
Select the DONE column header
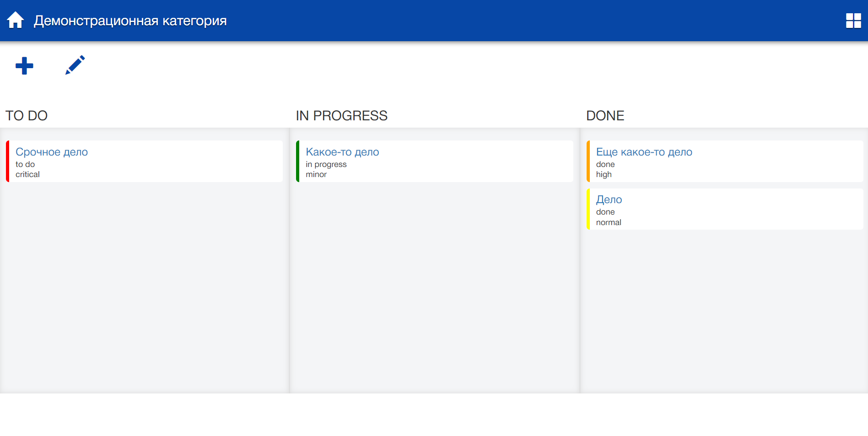tap(605, 116)
